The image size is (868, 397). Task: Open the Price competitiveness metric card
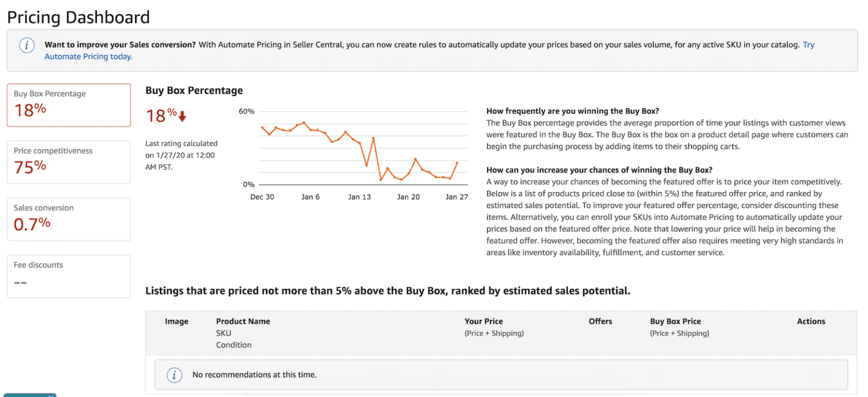point(68,162)
